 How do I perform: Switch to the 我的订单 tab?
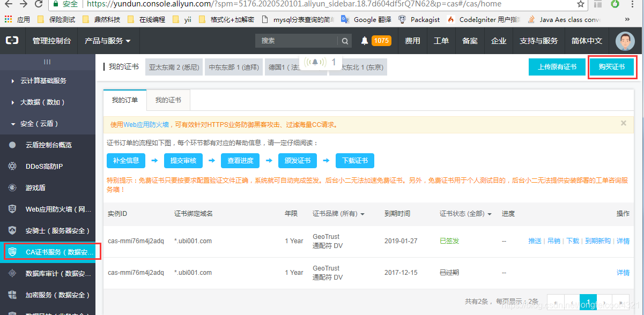tap(125, 100)
